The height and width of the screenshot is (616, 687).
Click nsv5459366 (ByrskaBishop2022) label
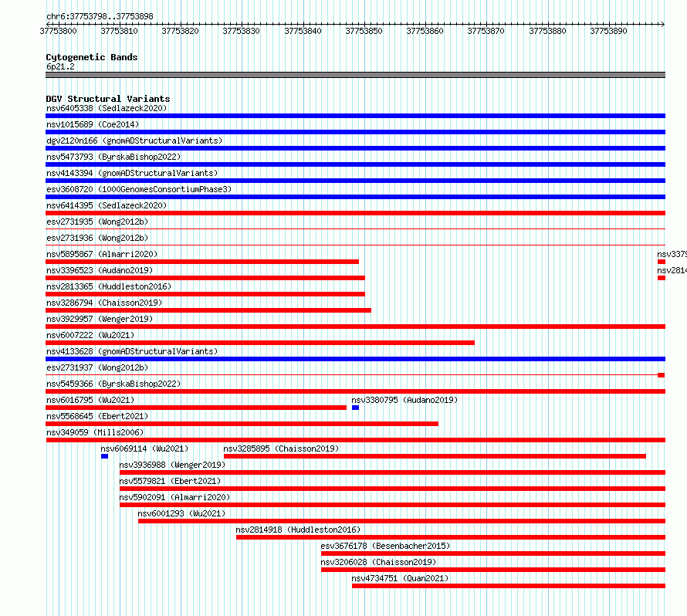pyautogui.click(x=113, y=384)
